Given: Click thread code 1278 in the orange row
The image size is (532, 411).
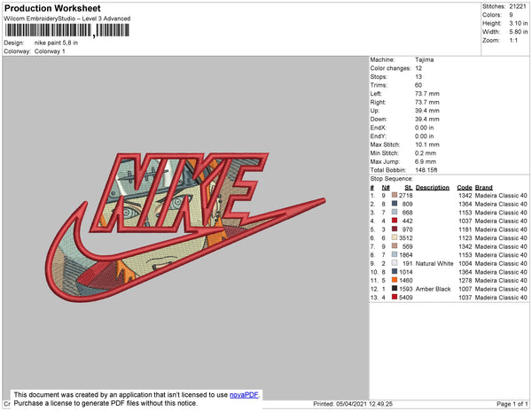Looking at the screenshot, I should (465, 280).
